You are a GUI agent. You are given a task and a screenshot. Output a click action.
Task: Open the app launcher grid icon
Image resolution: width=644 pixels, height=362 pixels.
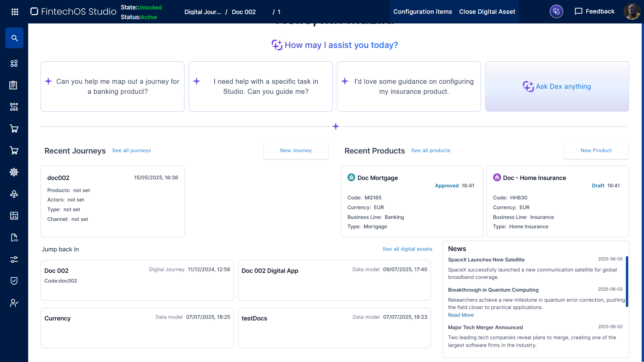click(x=15, y=12)
